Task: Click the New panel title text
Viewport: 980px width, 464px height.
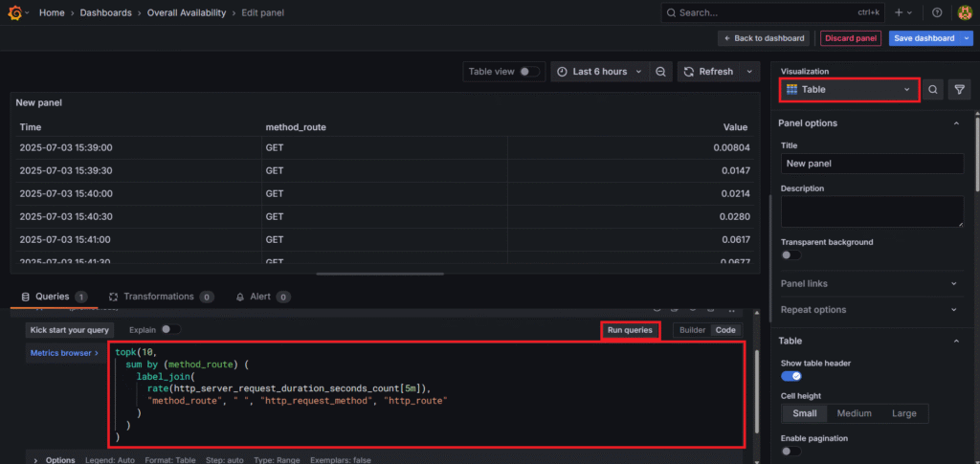Action: pos(38,103)
